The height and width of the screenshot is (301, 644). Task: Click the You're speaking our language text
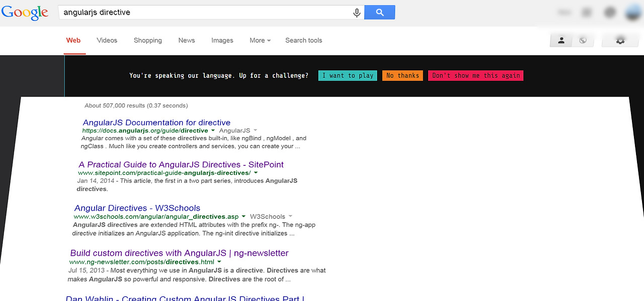219,75
